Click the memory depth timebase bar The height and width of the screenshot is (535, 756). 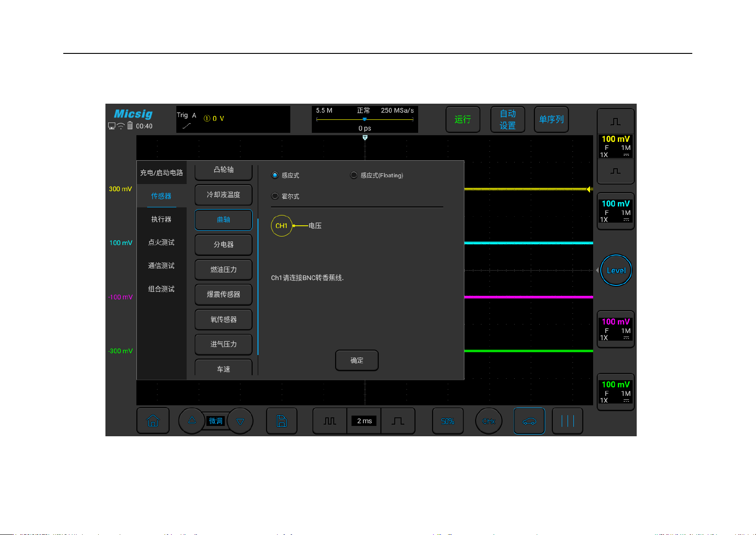365,119
